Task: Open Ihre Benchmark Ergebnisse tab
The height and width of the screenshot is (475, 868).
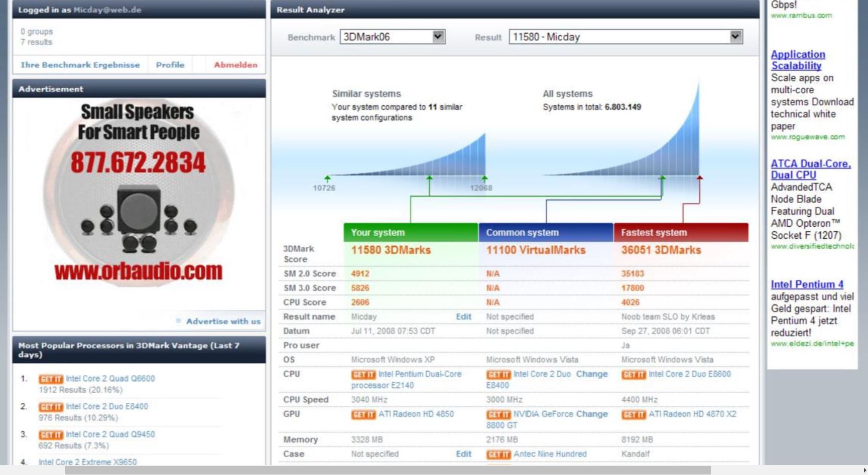Action: pos(80,65)
